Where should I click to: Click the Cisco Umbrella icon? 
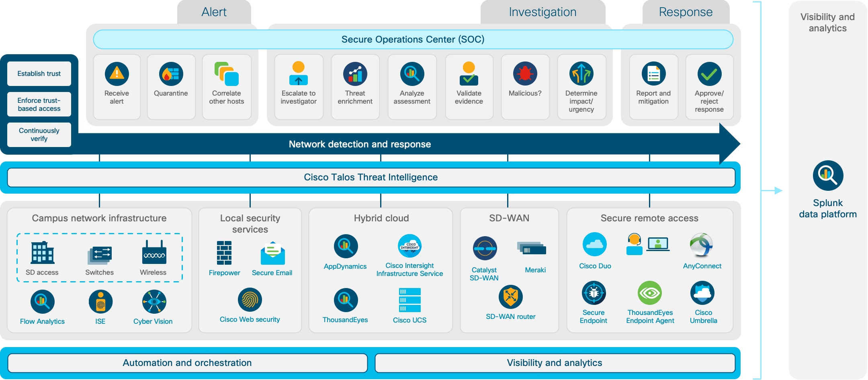[702, 293]
